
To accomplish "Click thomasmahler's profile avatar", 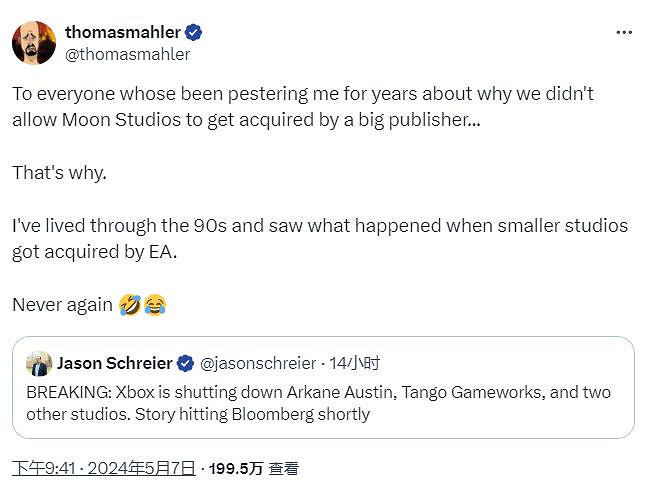I will tap(34, 43).
